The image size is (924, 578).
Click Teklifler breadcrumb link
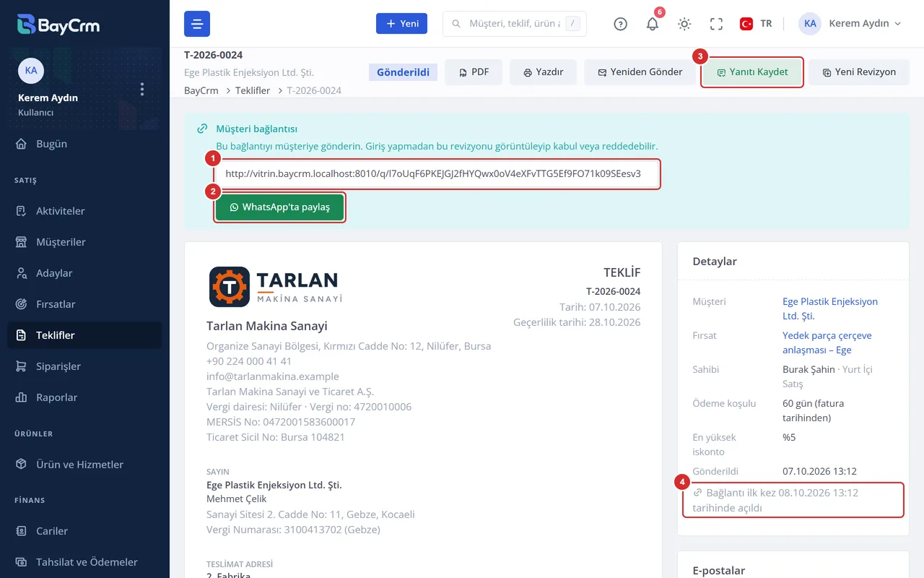tap(253, 90)
